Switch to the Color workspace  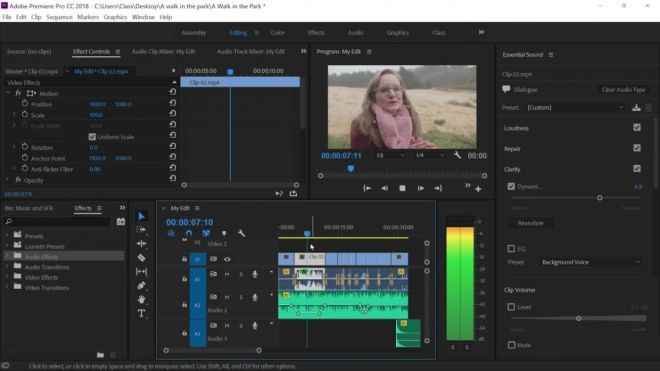tap(277, 32)
